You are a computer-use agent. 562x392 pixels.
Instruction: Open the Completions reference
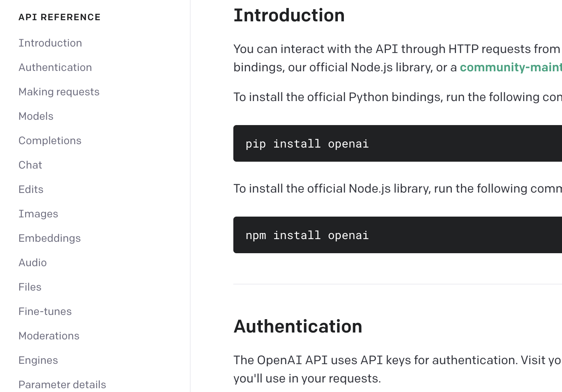pos(50,141)
